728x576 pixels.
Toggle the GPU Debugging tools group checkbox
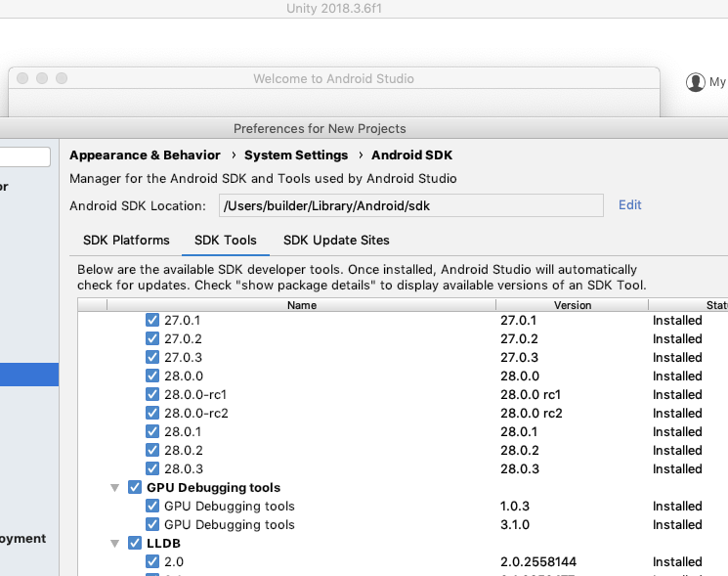click(135, 487)
